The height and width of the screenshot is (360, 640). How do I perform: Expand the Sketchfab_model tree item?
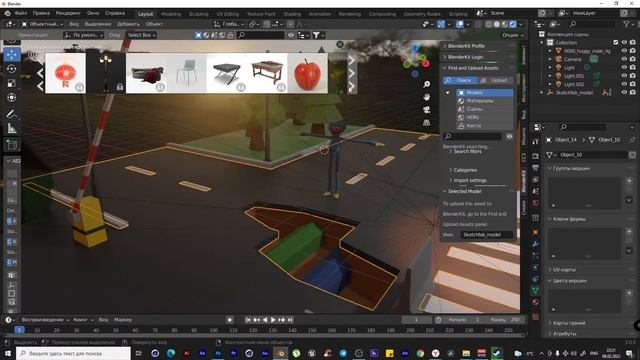[542, 93]
